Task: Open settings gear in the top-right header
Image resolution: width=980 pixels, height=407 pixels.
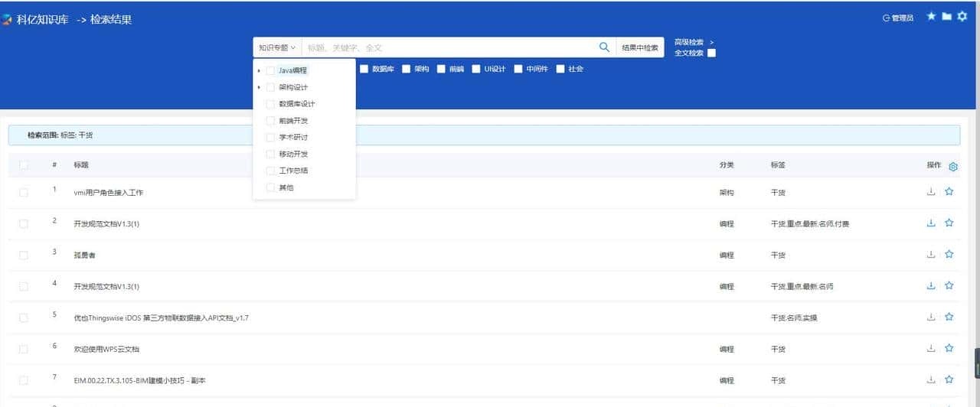Action: [962, 16]
